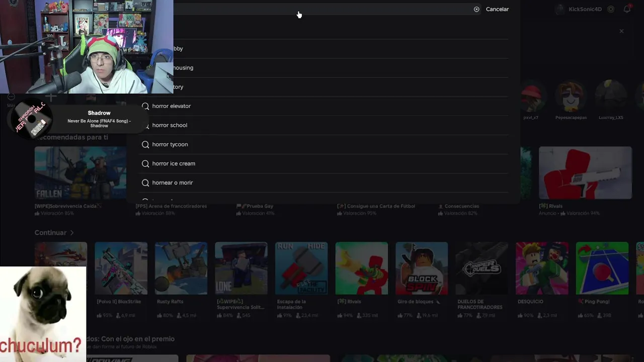Open the Robux balance icon
This screenshot has height=362, width=644.
[x=611, y=9]
